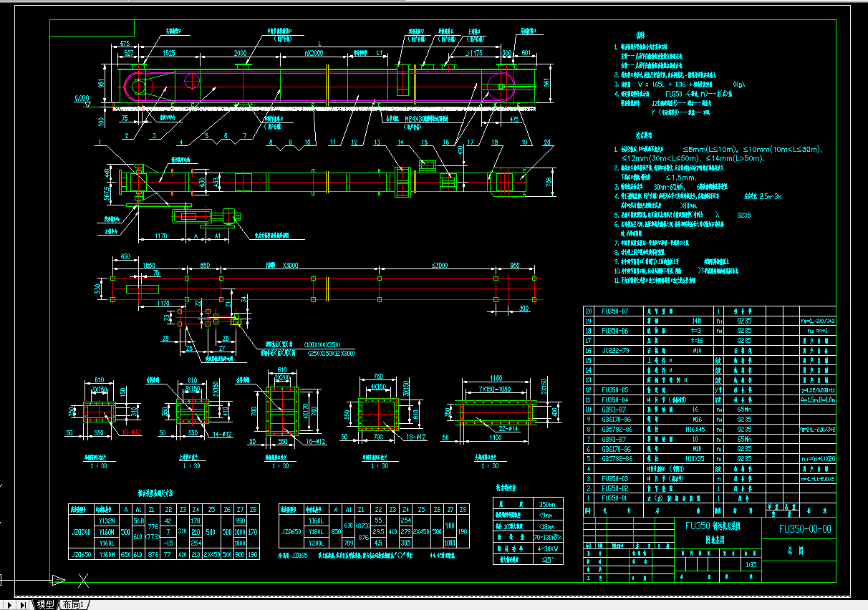Select the Y132N motor model cell
The height and width of the screenshot is (610, 868).
(107, 521)
